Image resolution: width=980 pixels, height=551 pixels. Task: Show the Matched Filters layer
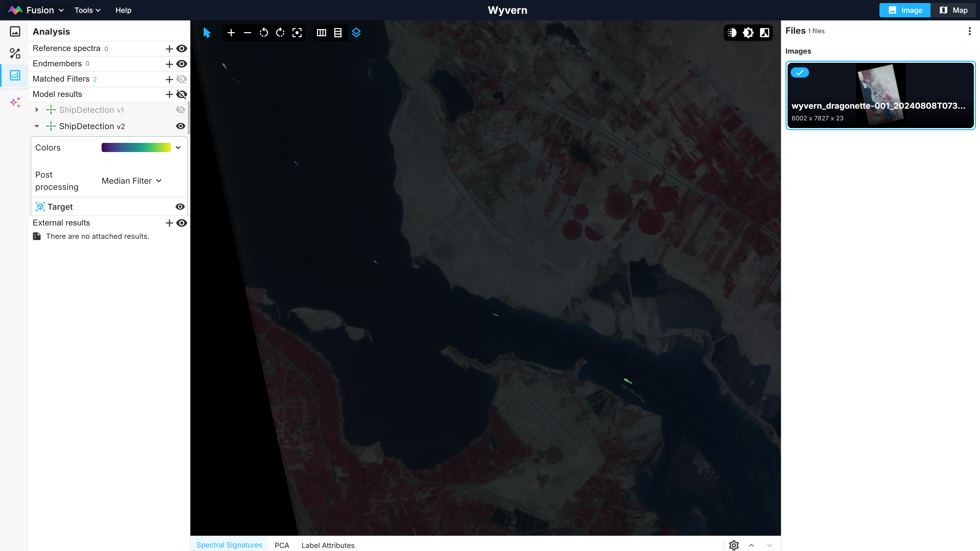pos(181,79)
